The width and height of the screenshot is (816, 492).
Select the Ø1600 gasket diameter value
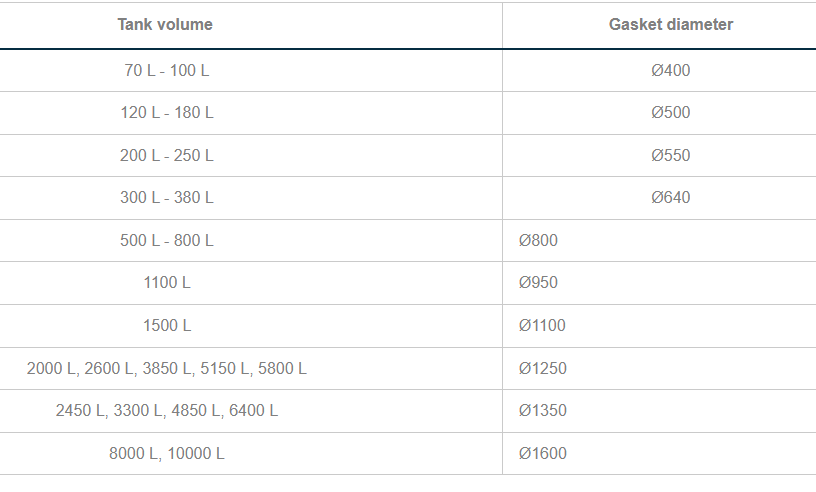[x=542, y=454]
